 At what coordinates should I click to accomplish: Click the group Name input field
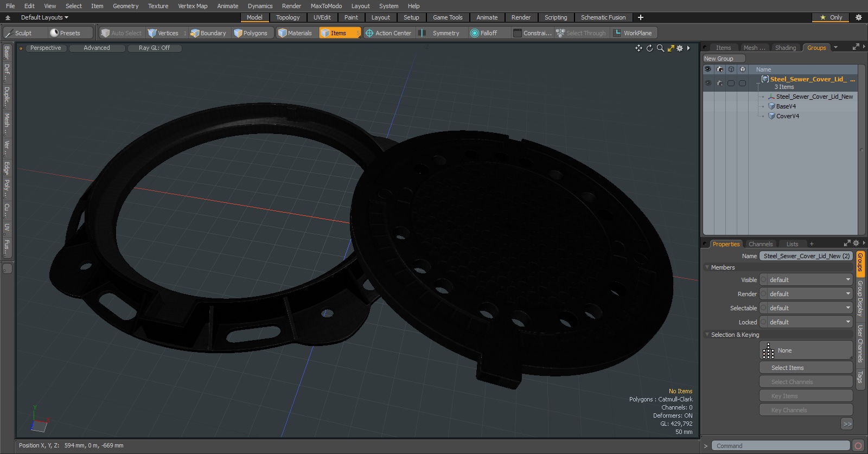[x=806, y=256]
